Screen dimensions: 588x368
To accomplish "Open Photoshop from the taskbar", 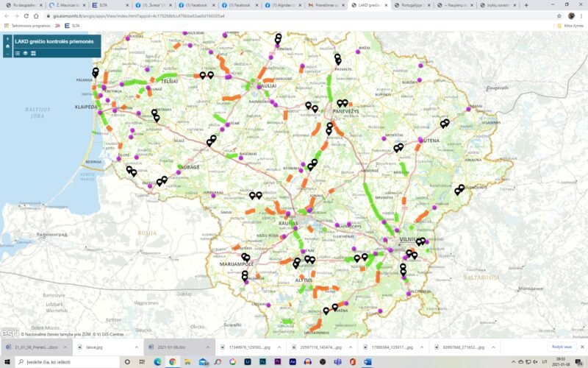I will [262, 362].
